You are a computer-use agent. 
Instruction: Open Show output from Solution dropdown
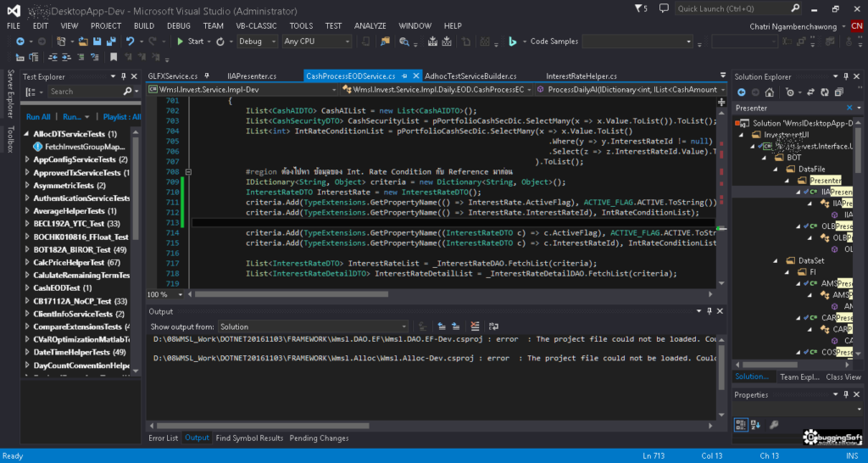click(x=314, y=326)
